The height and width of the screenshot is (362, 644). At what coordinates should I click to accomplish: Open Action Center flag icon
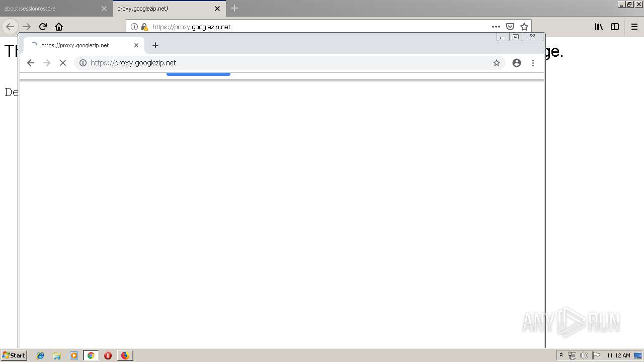tap(596, 355)
